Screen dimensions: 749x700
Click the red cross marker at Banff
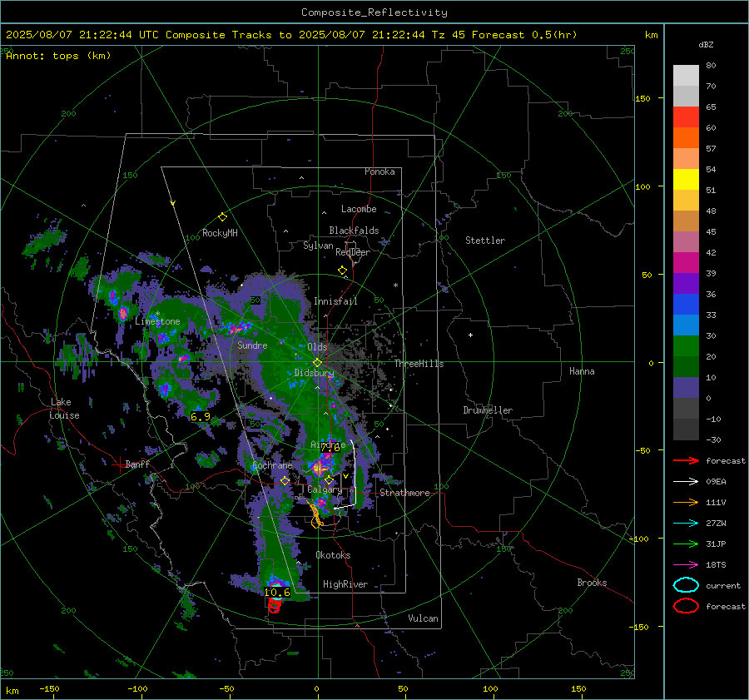119,464
